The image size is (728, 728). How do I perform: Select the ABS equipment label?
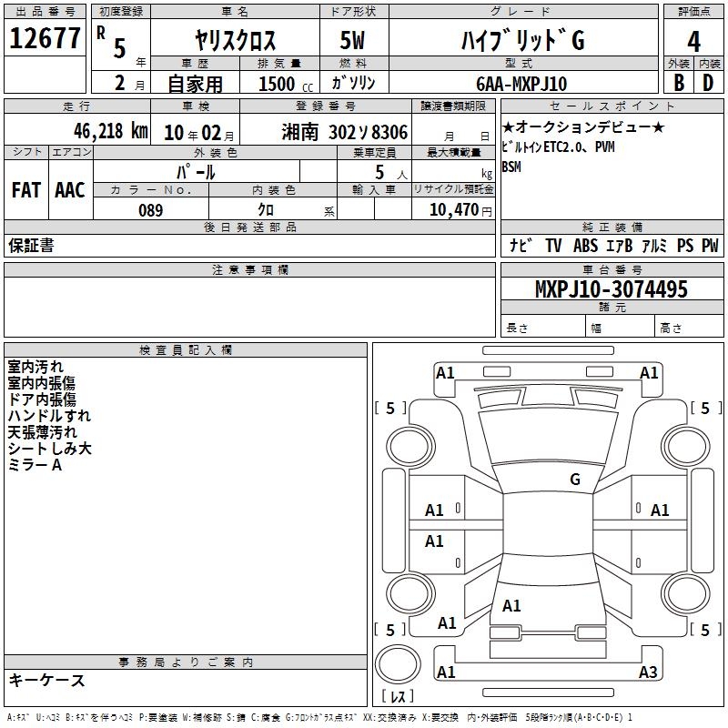tap(587, 246)
